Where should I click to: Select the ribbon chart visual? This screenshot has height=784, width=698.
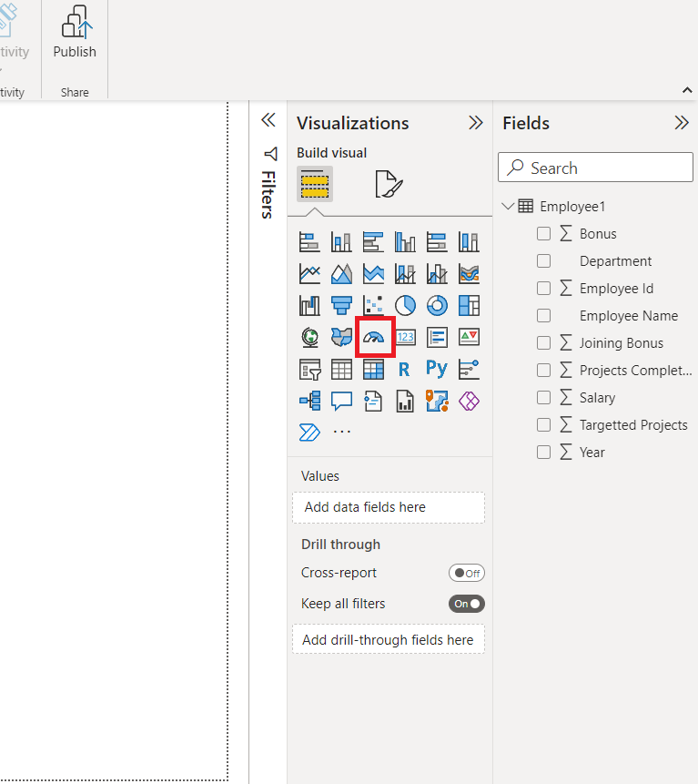coord(470,273)
